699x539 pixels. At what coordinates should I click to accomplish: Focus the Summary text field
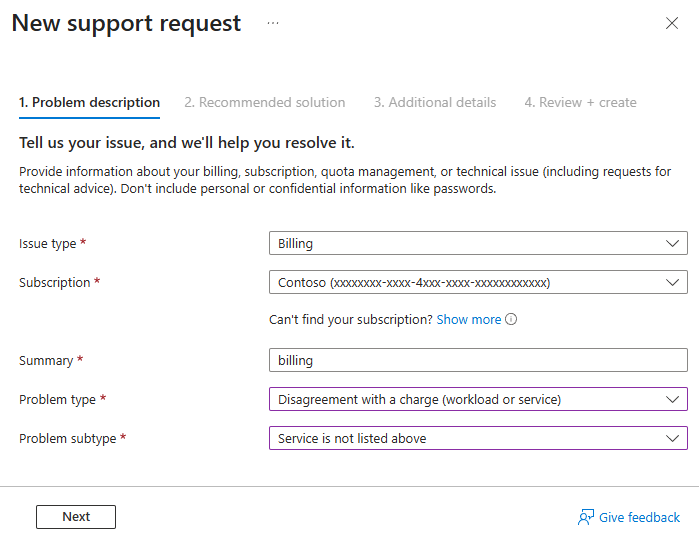click(478, 360)
